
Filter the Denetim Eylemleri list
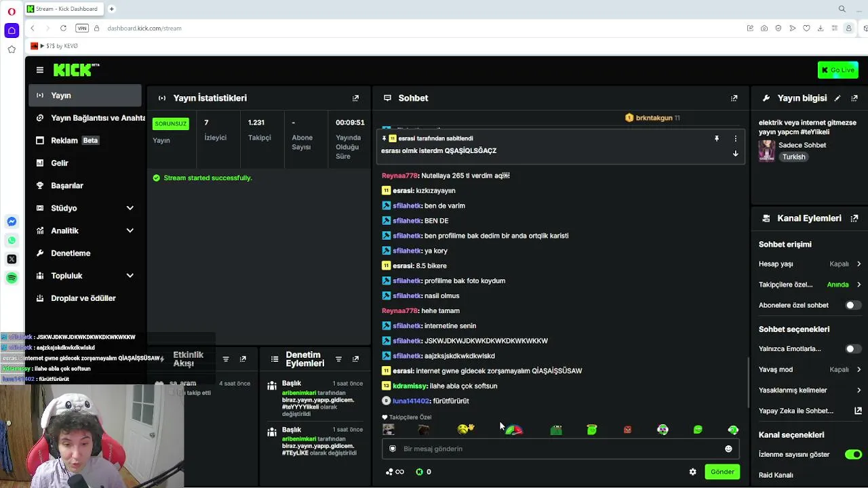coord(338,359)
